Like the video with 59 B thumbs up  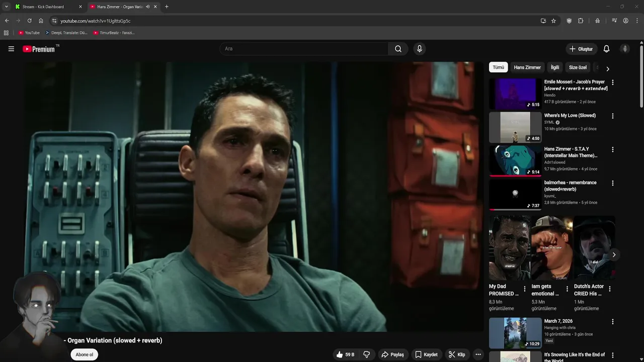pos(345,354)
